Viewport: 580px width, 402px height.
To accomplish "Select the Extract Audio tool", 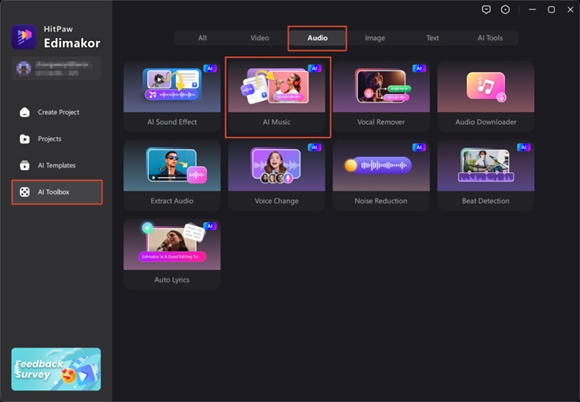I will 172,175.
